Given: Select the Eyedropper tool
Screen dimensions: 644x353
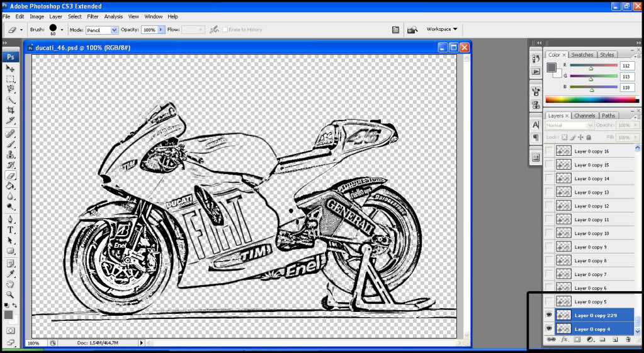Looking at the screenshot, I should (10, 274).
